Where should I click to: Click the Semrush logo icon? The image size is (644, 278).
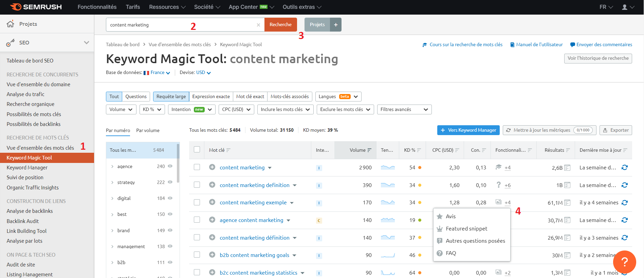(16, 7)
